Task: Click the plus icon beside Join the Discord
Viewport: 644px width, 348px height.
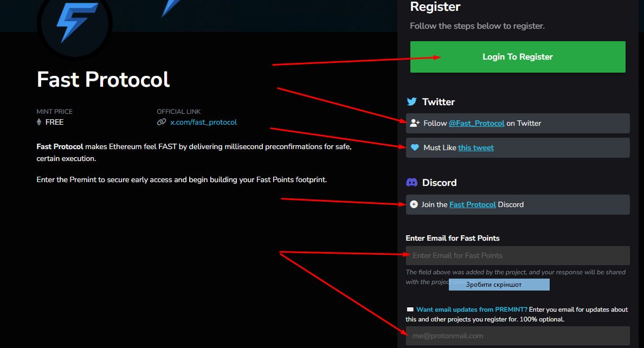Action: [414, 204]
